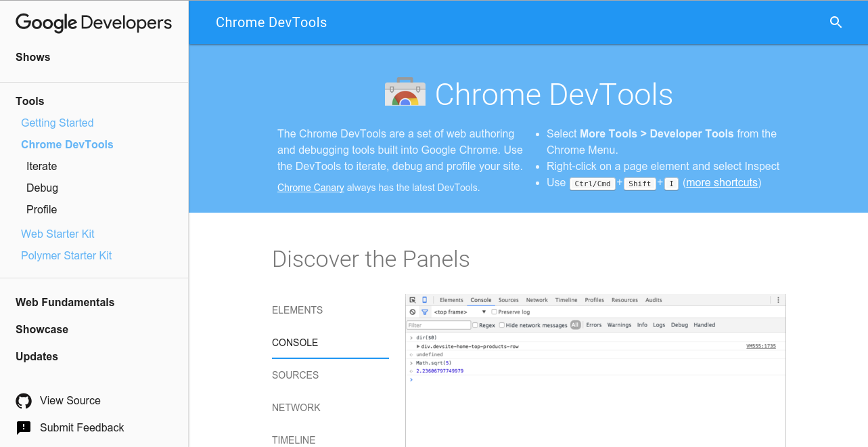Image resolution: width=868 pixels, height=447 pixels.
Task: Select the All filter pill
Action: pos(575,325)
